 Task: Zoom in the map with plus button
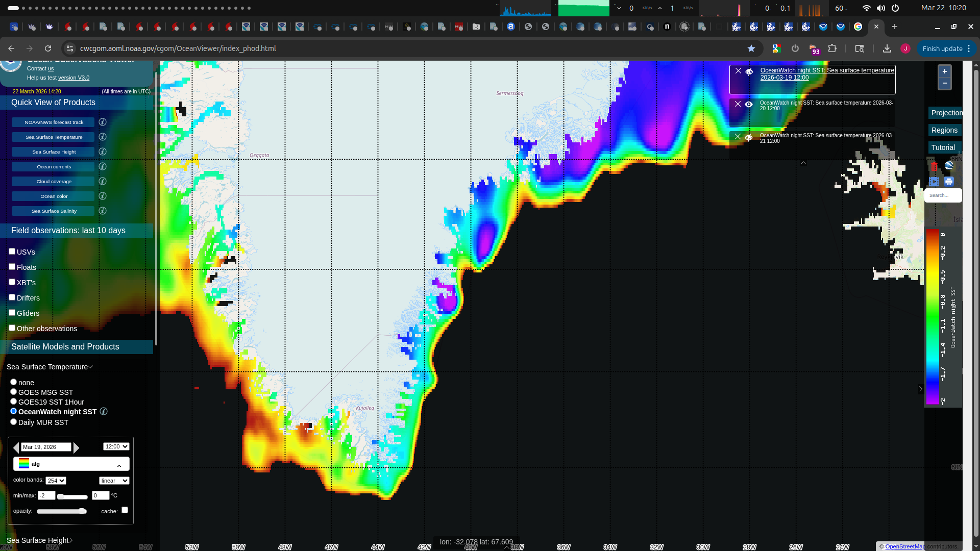(x=944, y=71)
